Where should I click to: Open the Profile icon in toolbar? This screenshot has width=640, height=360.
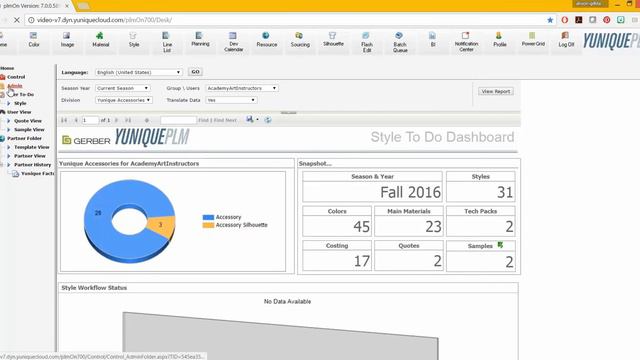coord(500,40)
